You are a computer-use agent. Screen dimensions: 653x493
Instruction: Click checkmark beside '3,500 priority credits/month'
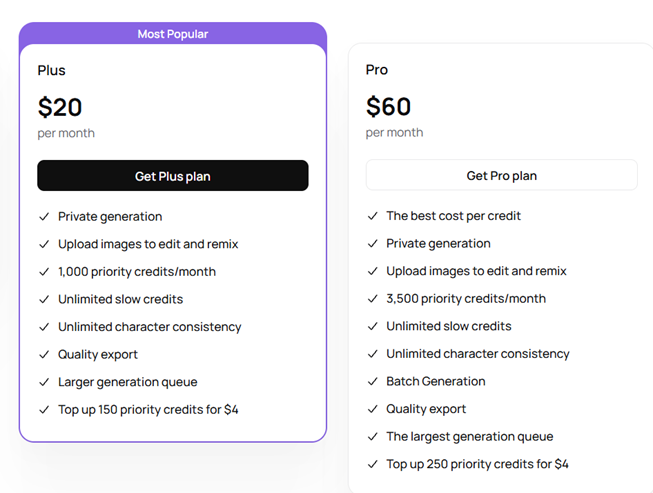(372, 298)
